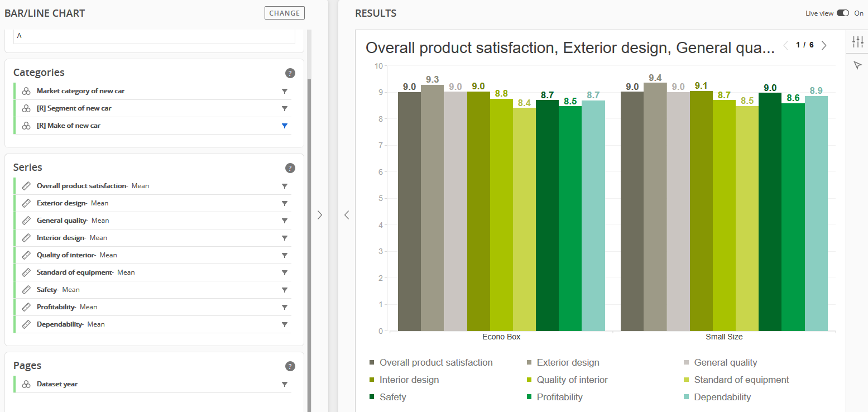
Task: Click ruler icon next to Dependability series
Action: click(x=26, y=324)
